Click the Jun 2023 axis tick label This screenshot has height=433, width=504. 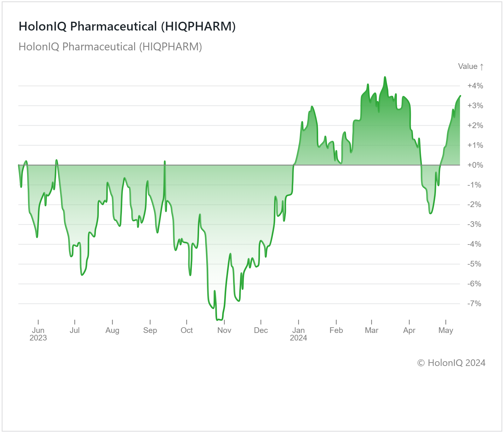point(38,334)
